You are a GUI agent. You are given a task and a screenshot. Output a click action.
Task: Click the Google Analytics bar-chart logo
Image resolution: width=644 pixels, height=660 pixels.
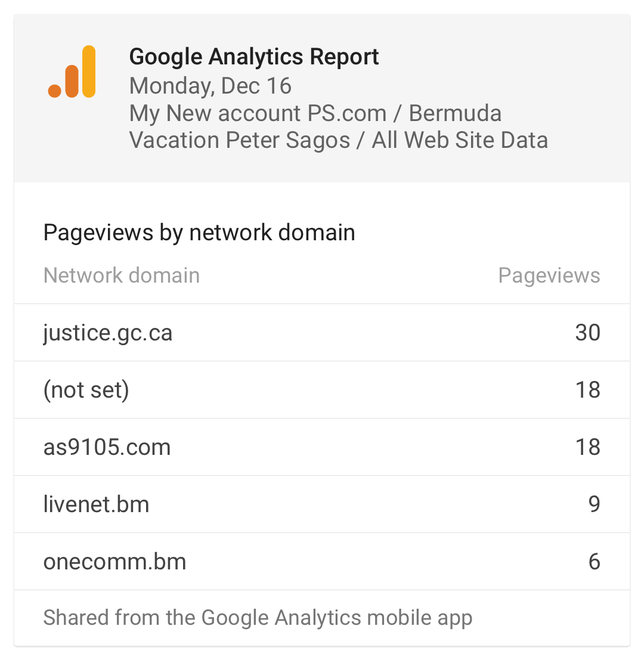72,72
